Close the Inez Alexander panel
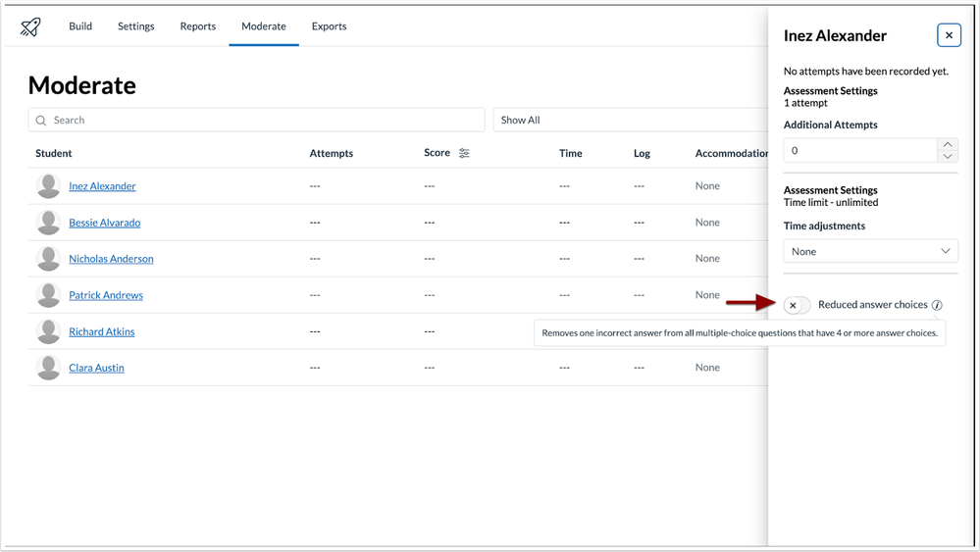 (x=949, y=35)
